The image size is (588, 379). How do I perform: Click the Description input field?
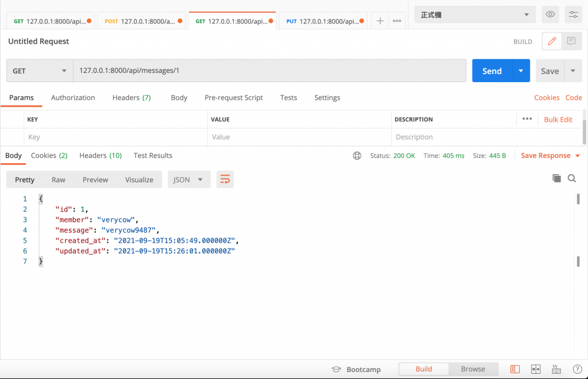pyautogui.click(x=486, y=137)
